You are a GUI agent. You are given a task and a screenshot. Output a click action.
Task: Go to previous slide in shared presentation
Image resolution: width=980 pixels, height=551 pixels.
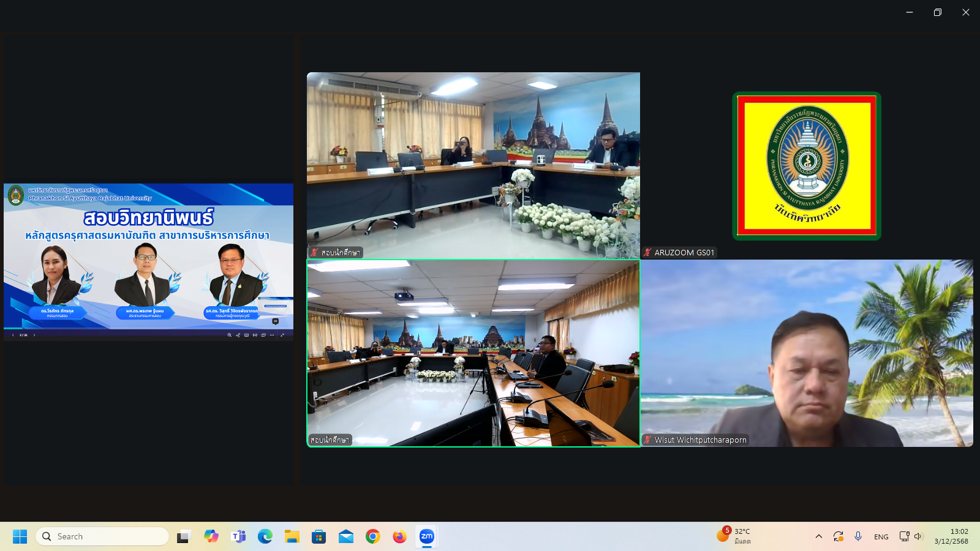13,335
